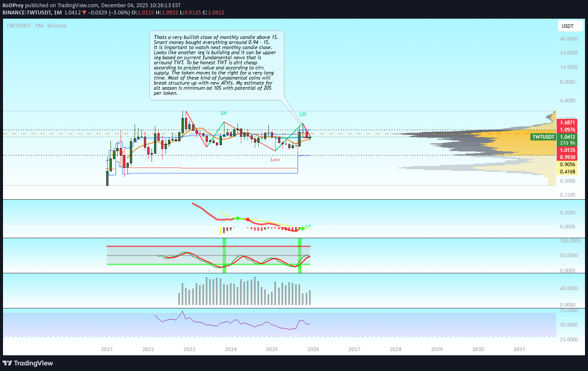Click the 0.9056 yellow price label
Screen dimensions: 588x371
567,165
